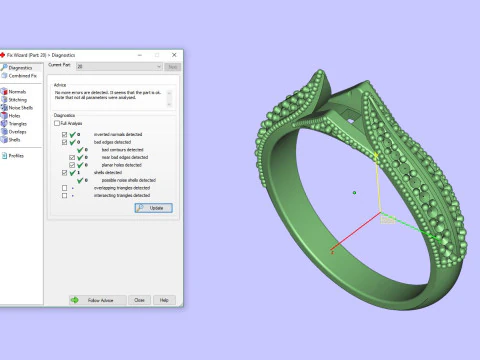This screenshot has height=360, width=480.
Task: Click the greyed button beside Current Part
Action: [x=173, y=67]
